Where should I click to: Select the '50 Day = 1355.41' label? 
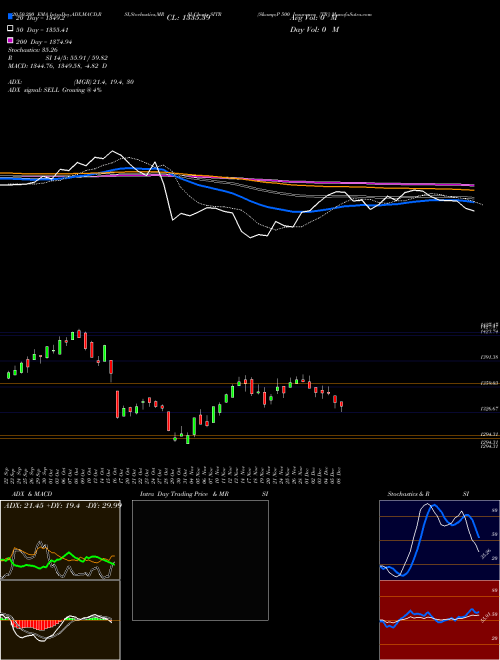point(42,30)
